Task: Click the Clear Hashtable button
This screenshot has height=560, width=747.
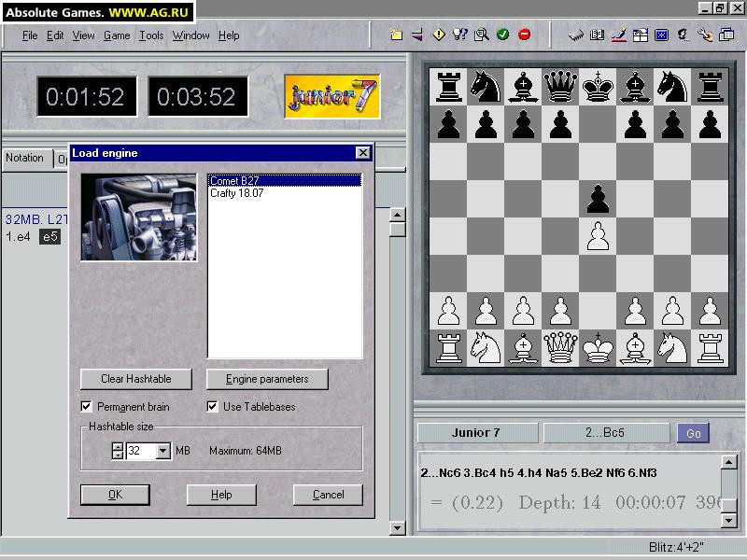Action: point(135,379)
